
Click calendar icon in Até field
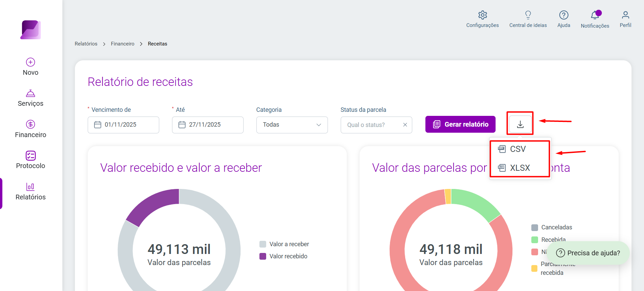[x=182, y=125]
